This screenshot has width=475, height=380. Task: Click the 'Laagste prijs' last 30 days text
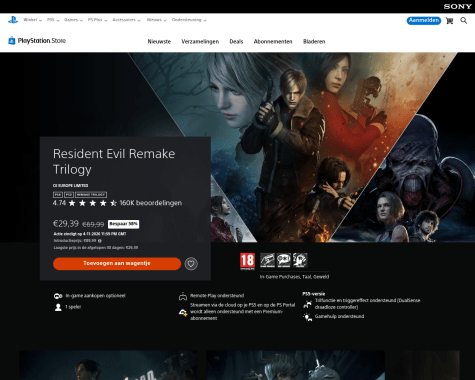[96, 248]
